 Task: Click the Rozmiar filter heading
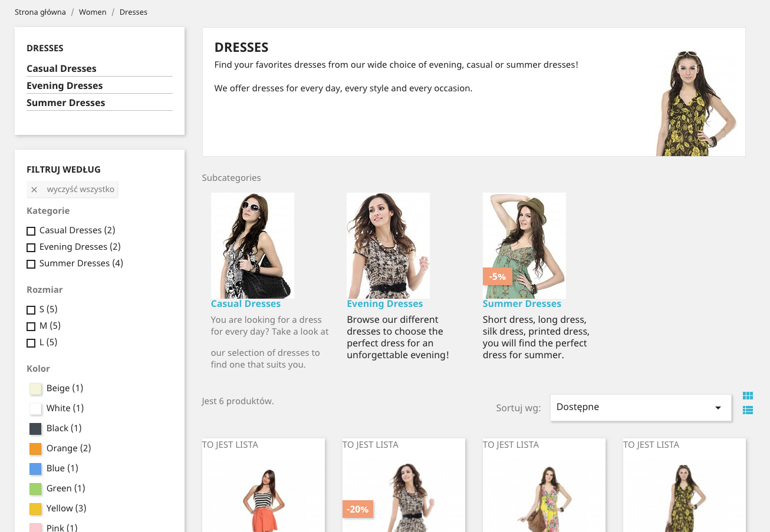pos(45,290)
